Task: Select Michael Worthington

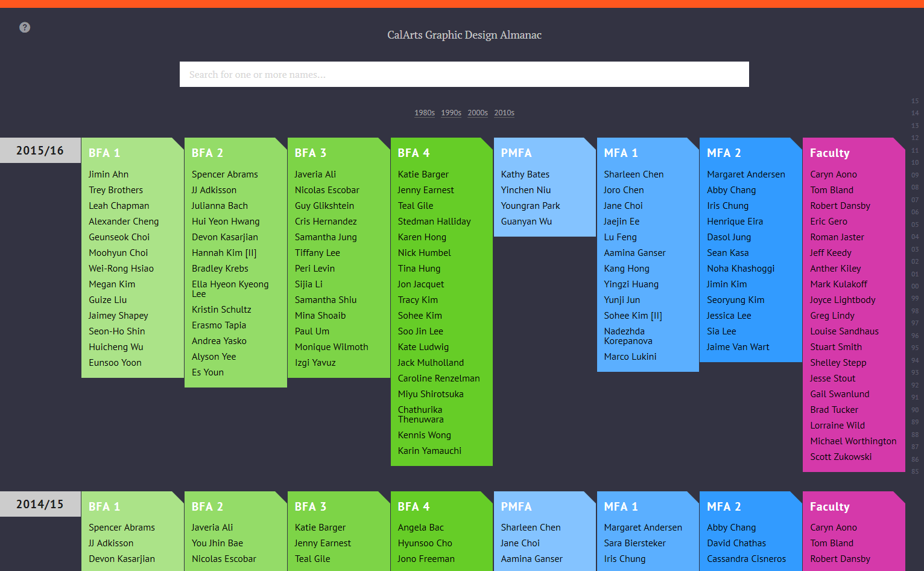Action: pyautogui.click(x=853, y=441)
